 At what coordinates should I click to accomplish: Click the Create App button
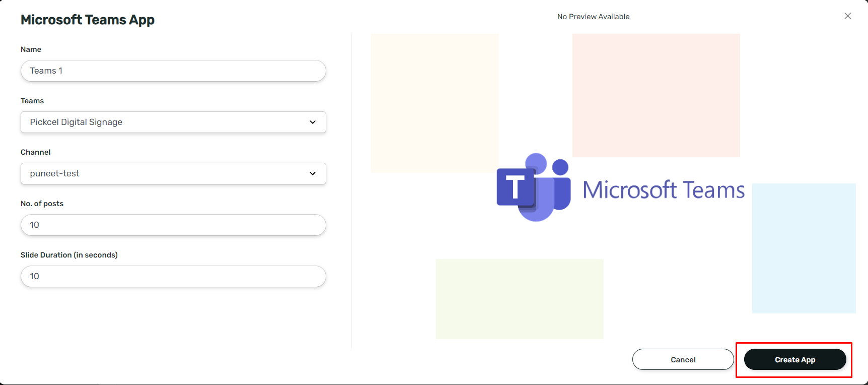[795, 359]
